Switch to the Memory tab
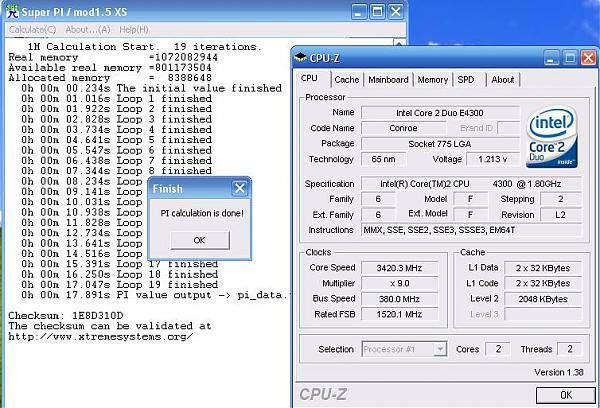600x408 pixels. (x=432, y=80)
